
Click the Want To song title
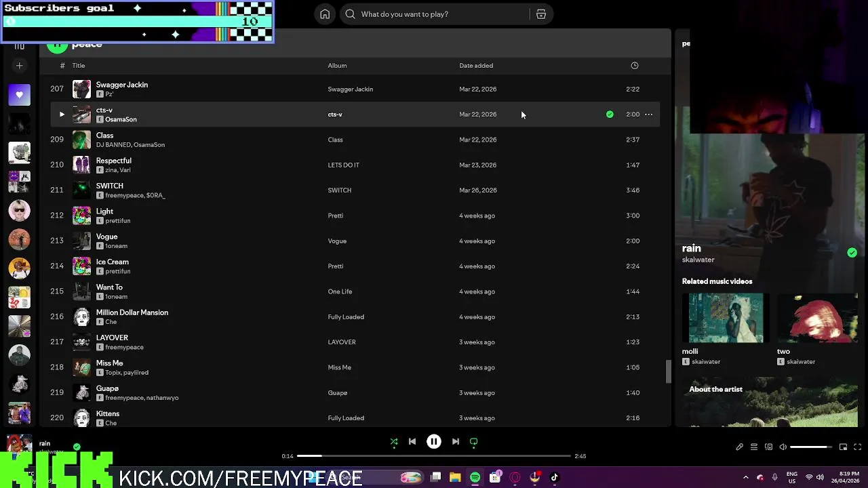click(109, 287)
